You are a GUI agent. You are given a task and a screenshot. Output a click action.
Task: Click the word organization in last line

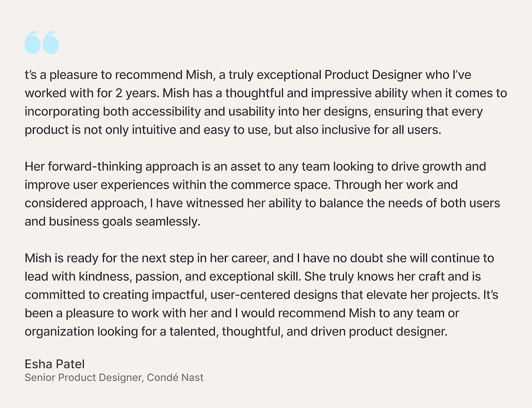coord(59,331)
